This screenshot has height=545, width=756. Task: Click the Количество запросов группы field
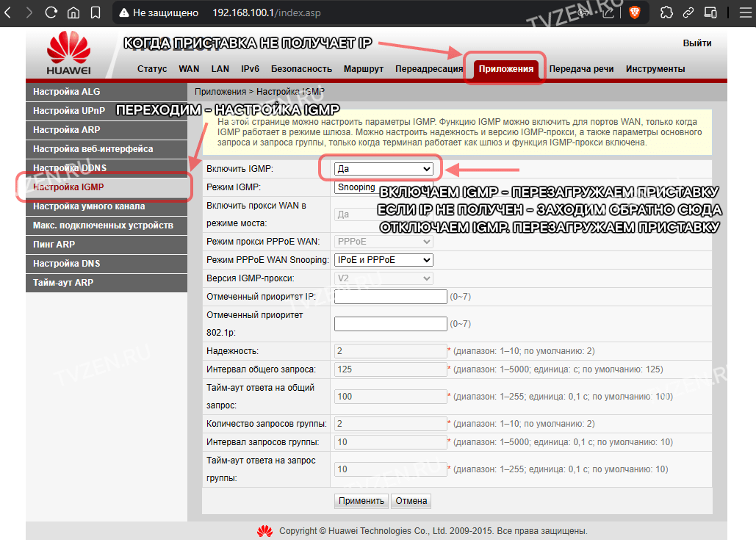pos(391,424)
